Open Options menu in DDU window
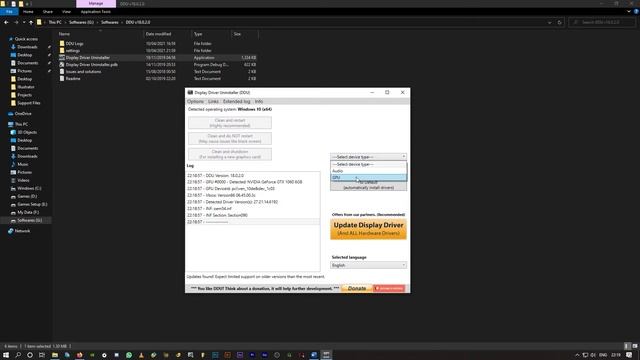This screenshot has width=640, height=360. pos(195,101)
